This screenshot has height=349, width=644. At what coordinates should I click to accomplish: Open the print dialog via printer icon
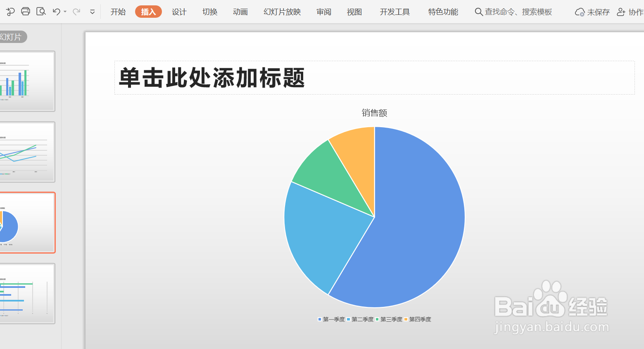[x=25, y=12]
